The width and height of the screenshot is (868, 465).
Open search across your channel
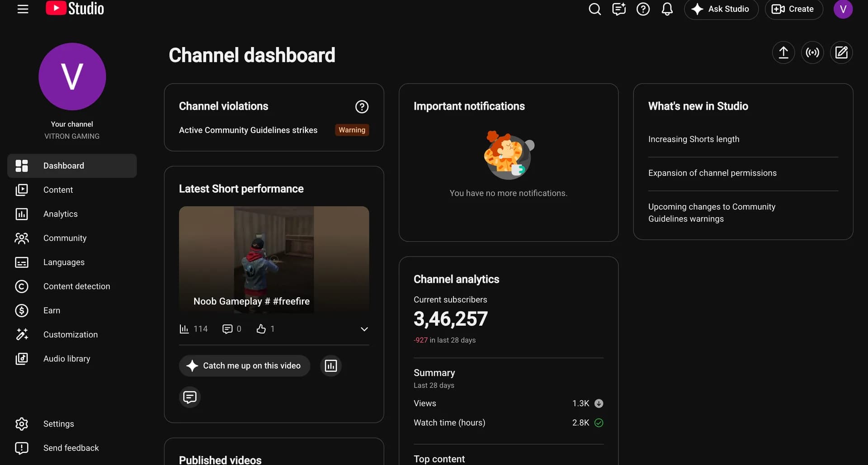(595, 9)
